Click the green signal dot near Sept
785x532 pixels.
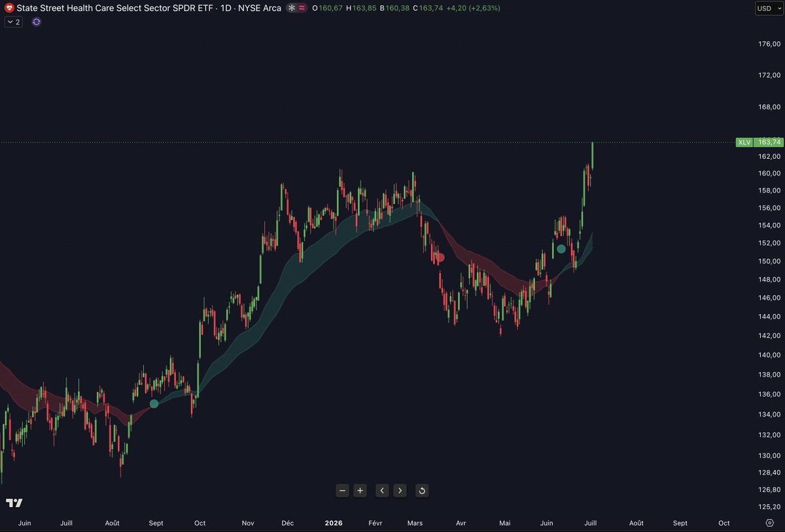154,404
